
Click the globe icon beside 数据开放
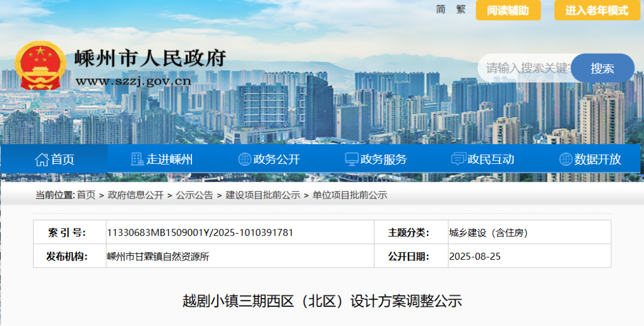tap(565, 159)
